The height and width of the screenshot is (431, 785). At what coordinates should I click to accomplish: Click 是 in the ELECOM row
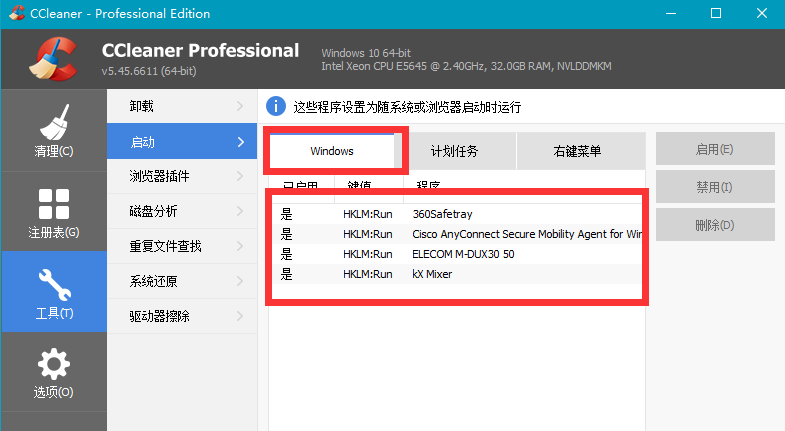click(286, 254)
